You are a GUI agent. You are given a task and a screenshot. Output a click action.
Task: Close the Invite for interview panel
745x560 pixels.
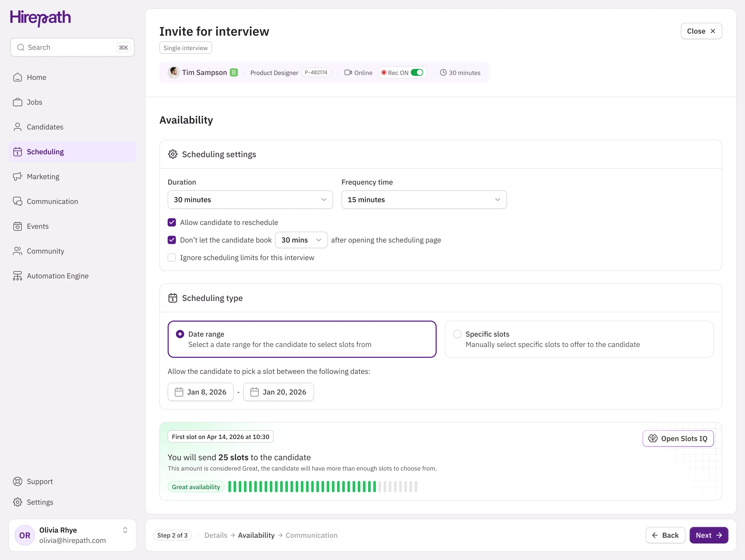[x=701, y=31]
